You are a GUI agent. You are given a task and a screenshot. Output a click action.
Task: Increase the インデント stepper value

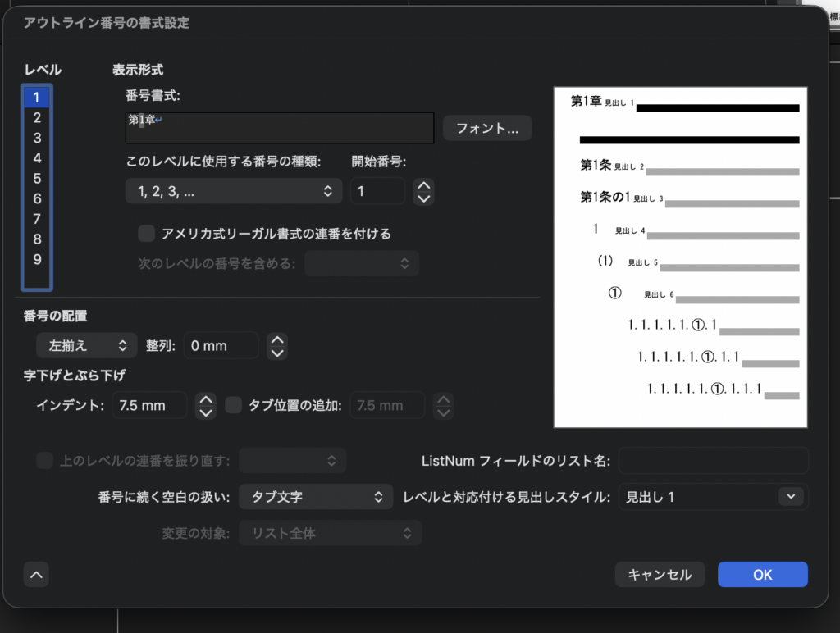tap(207, 399)
